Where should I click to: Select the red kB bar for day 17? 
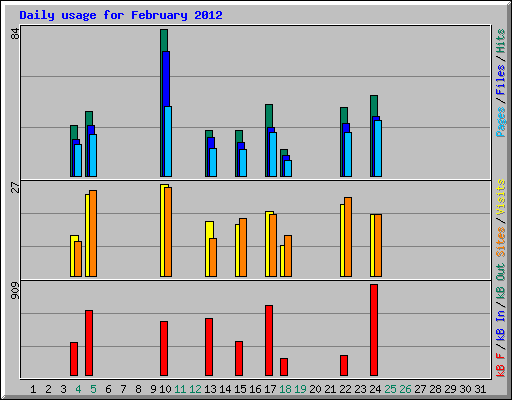269,340
